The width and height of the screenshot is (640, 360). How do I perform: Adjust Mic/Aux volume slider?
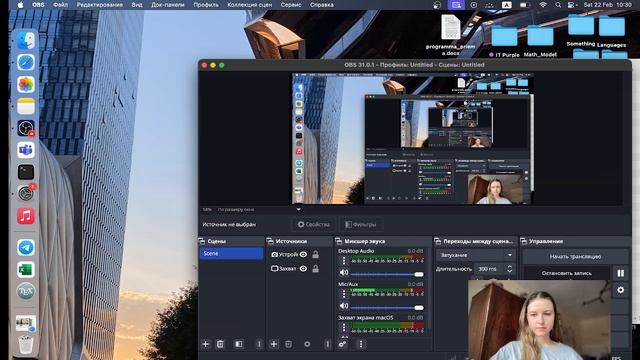tap(387, 308)
